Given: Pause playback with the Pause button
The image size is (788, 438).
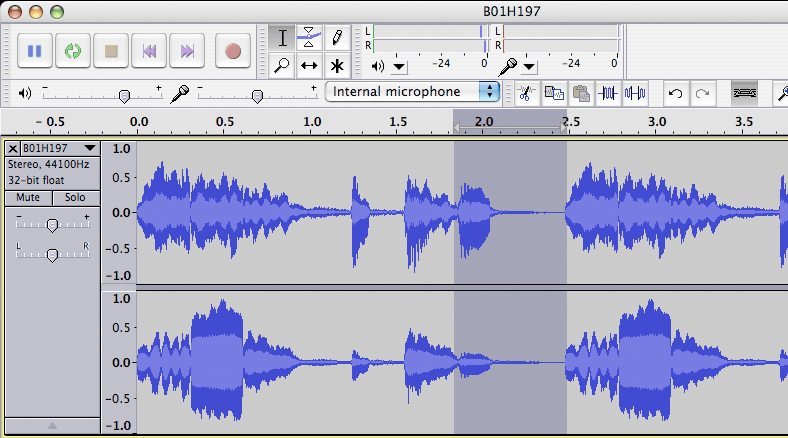Looking at the screenshot, I should click(x=35, y=51).
